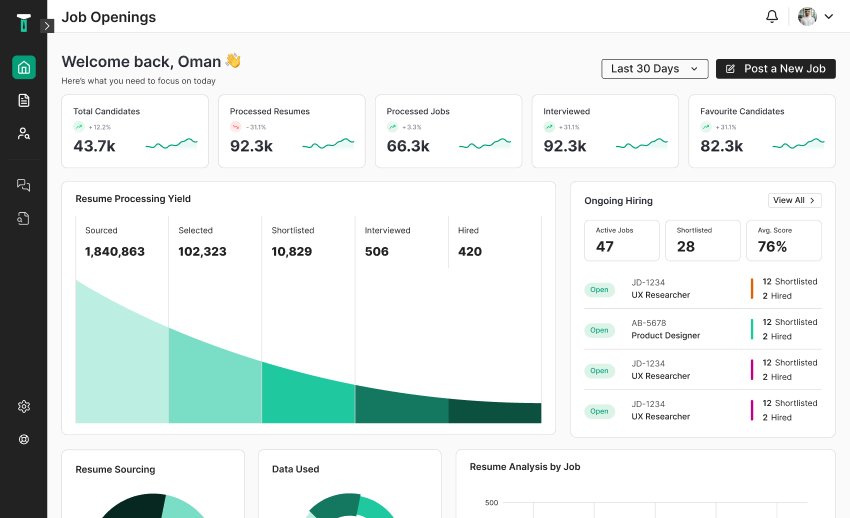Expand the sidebar with the arrow toggle

[x=47, y=25]
